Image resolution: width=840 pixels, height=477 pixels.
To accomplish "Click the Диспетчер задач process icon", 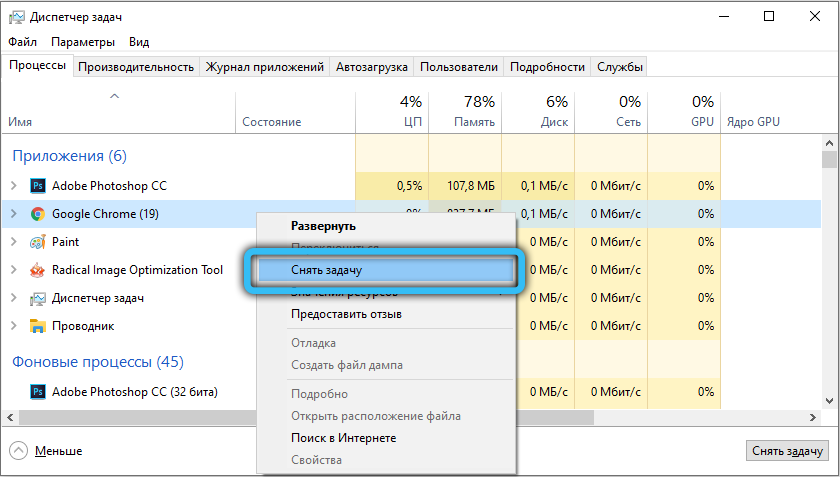I will [38, 298].
